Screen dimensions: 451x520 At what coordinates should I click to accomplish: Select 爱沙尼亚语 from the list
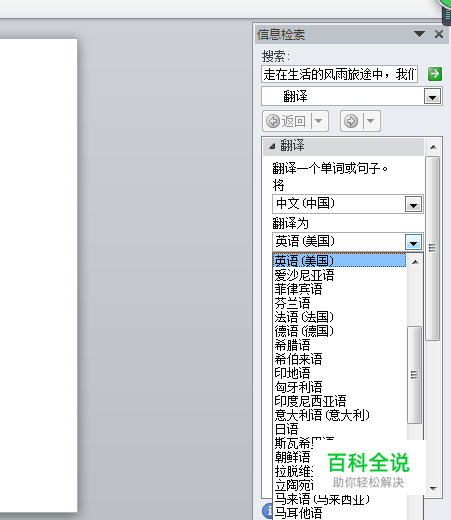coord(339,275)
